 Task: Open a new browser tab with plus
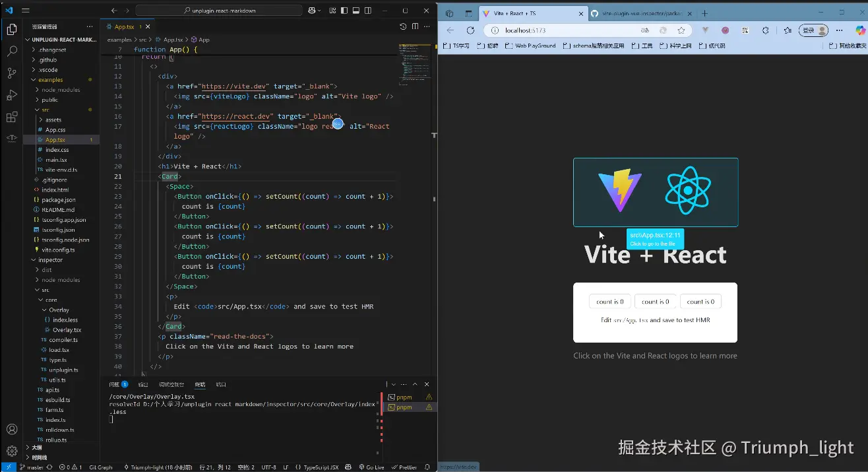click(705, 13)
